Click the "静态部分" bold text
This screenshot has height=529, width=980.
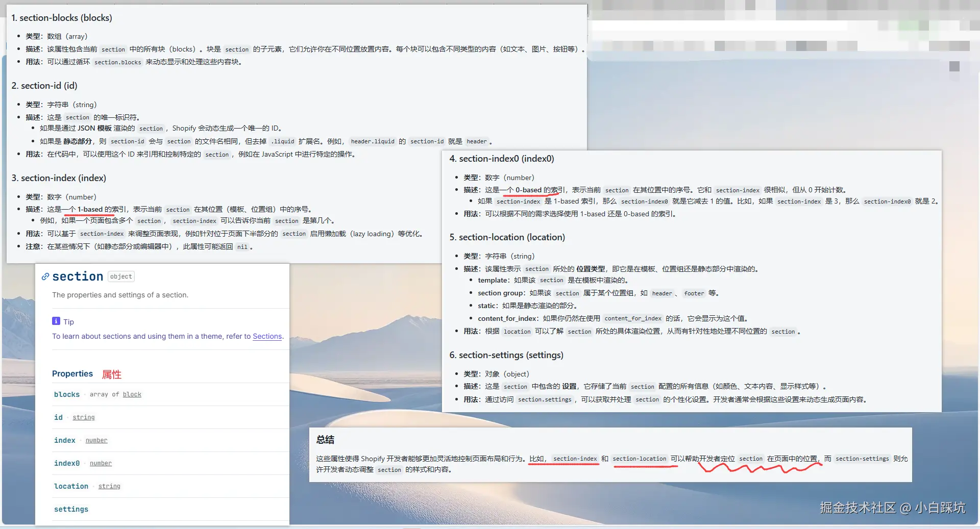pyautogui.click(x=78, y=141)
